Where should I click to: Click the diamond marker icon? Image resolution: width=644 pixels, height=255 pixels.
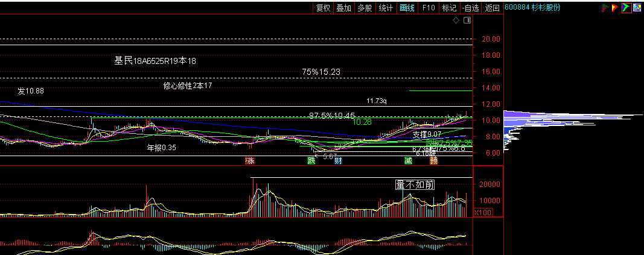456,20
